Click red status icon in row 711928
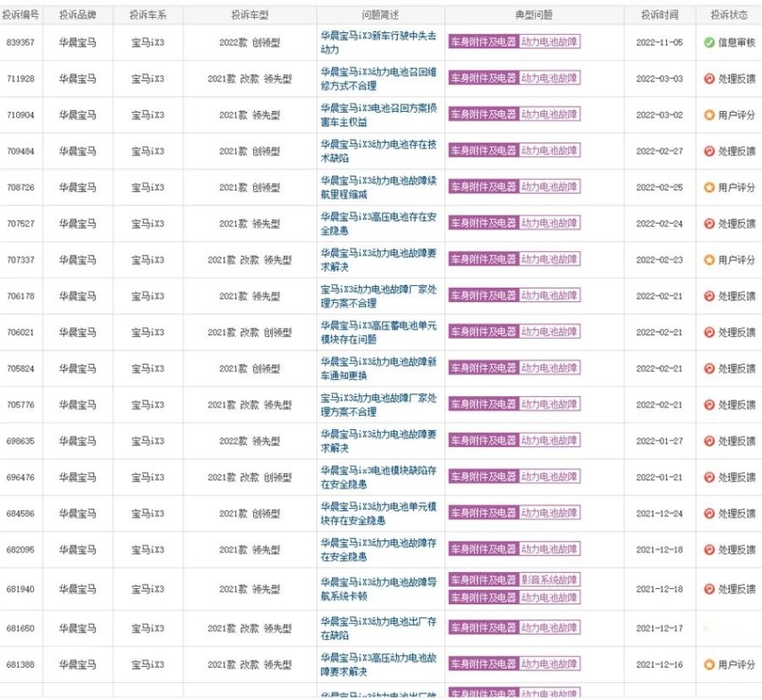 click(709, 79)
